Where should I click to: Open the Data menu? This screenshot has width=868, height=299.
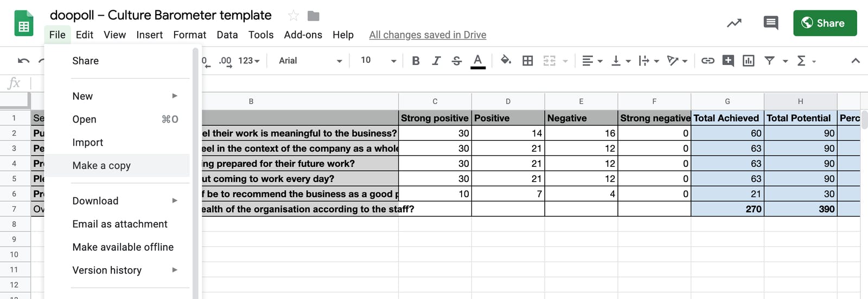point(227,35)
